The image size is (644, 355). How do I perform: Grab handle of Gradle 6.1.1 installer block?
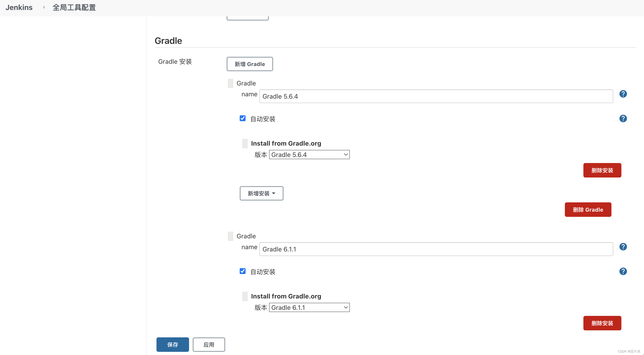(x=245, y=296)
